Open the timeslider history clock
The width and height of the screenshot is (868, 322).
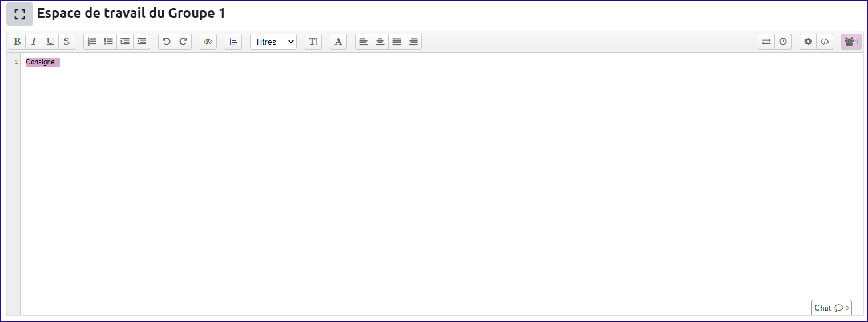[783, 42]
